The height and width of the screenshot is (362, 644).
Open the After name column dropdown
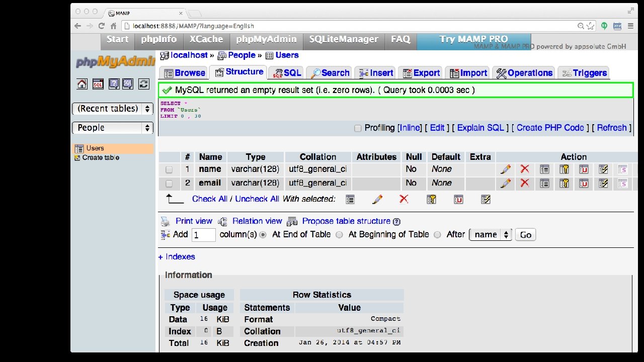(491, 235)
